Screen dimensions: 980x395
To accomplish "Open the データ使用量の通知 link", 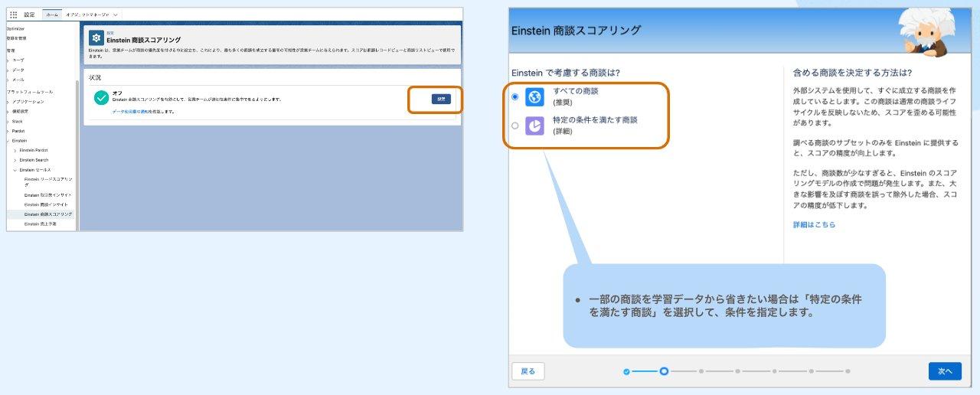I will (132, 112).
